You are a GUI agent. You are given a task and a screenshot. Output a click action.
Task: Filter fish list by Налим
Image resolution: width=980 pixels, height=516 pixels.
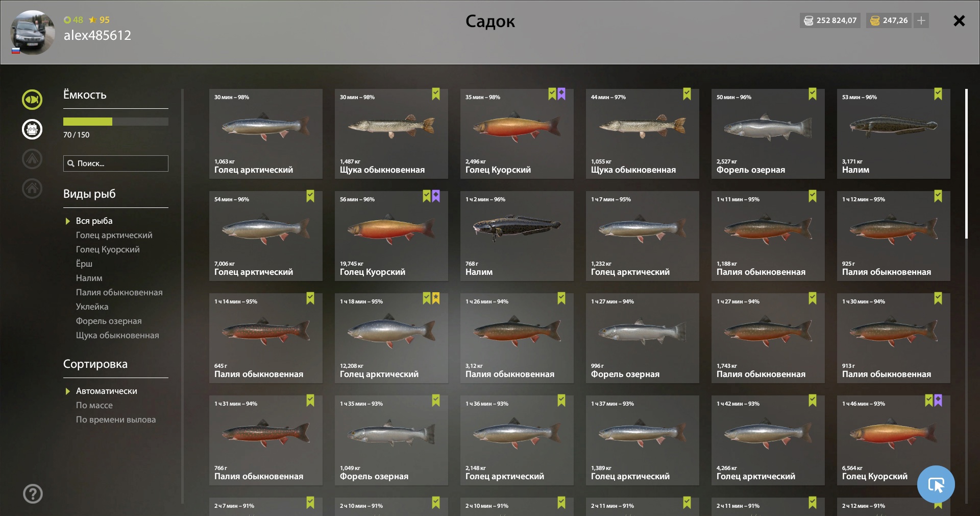click(89, 278)
